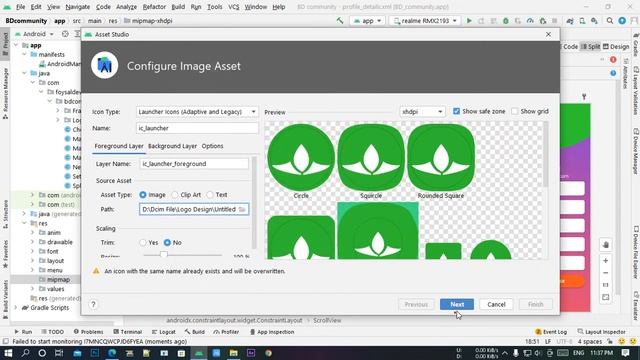Expand the drawable folder

[32, 242]
